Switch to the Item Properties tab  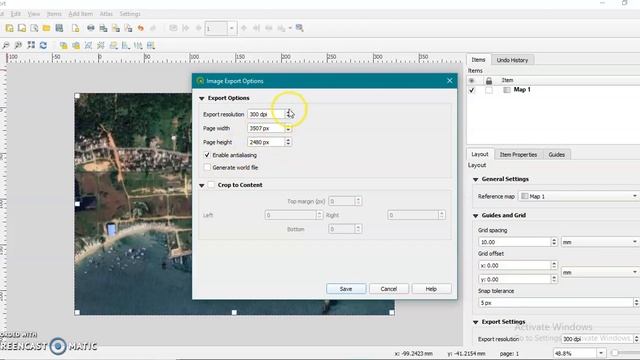point(518,155)
